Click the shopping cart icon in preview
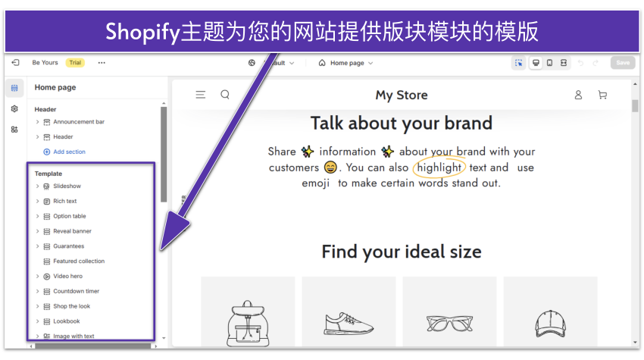Image resolution: width=644 pixels, height=360 pixels. coord(602,95)
